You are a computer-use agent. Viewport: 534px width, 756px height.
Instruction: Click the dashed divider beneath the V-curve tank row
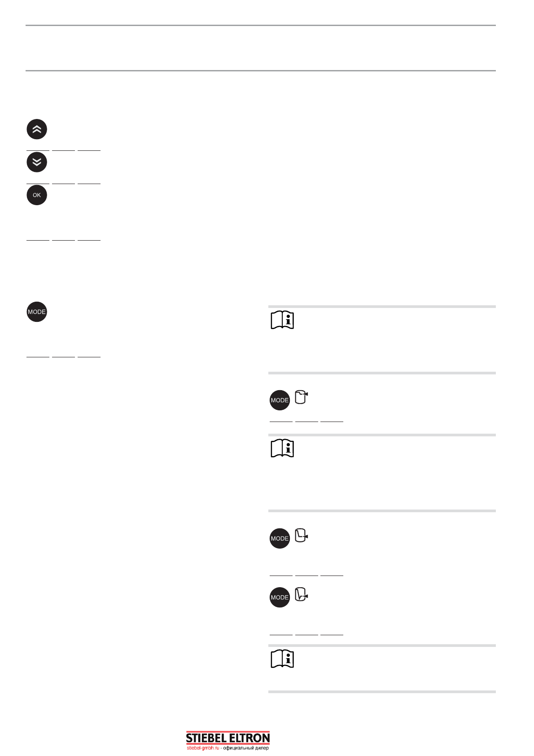click(306, 634)
